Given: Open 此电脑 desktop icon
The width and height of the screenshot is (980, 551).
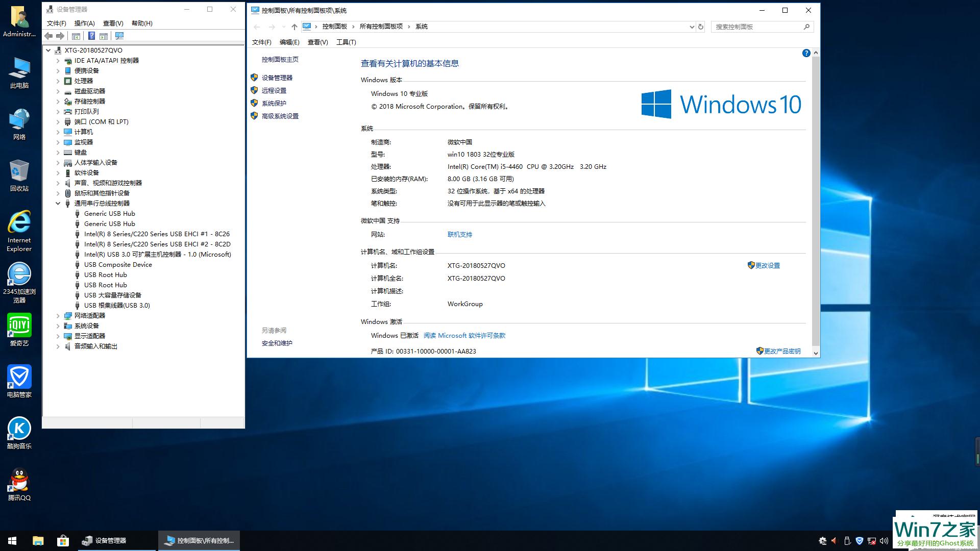Looking at the screenshot, I should pyautogui.click(x=19, y=73).
